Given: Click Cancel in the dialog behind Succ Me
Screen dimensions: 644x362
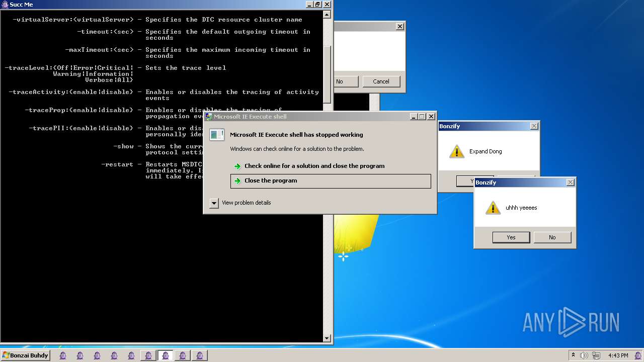Looking at the screenshot, I should point(381,81).
